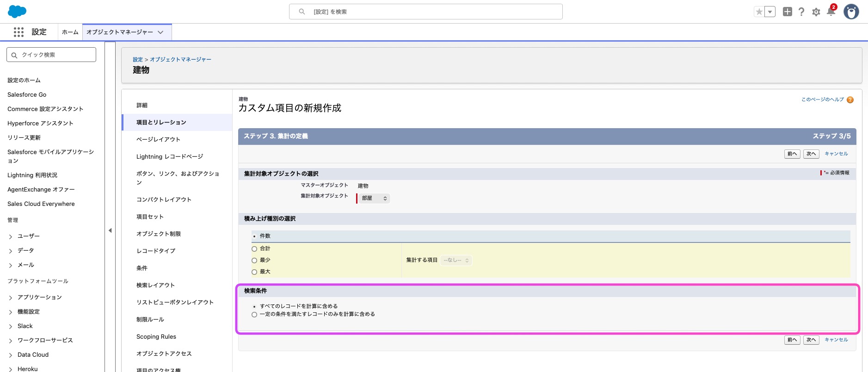Click the favorites star icon

[x=759, y=12]
